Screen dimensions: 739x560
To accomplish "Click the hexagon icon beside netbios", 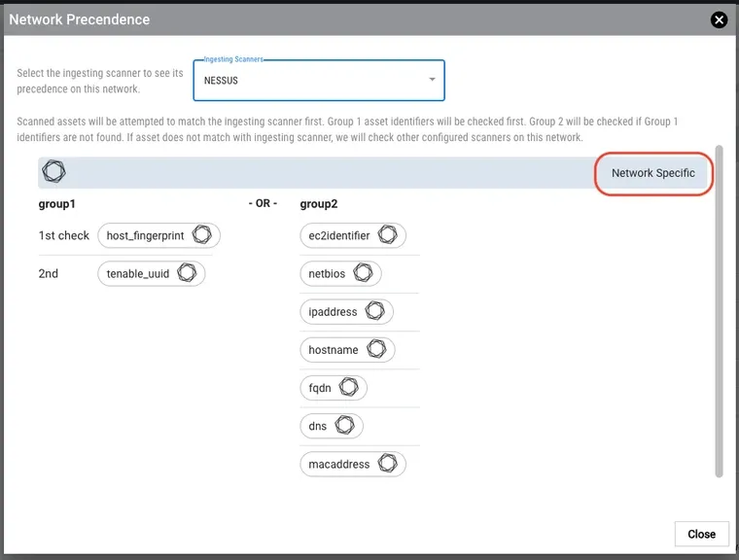I will (x=364, y=273).
